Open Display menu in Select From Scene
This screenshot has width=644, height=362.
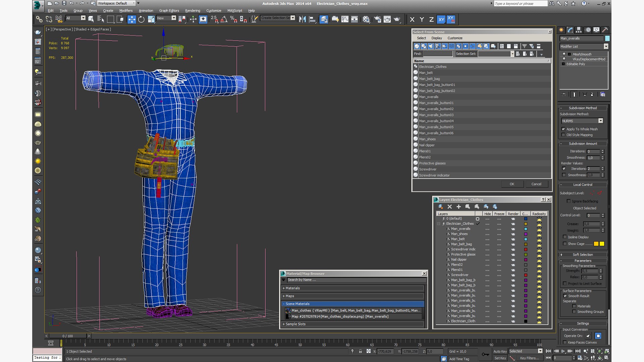pos(436,38)
